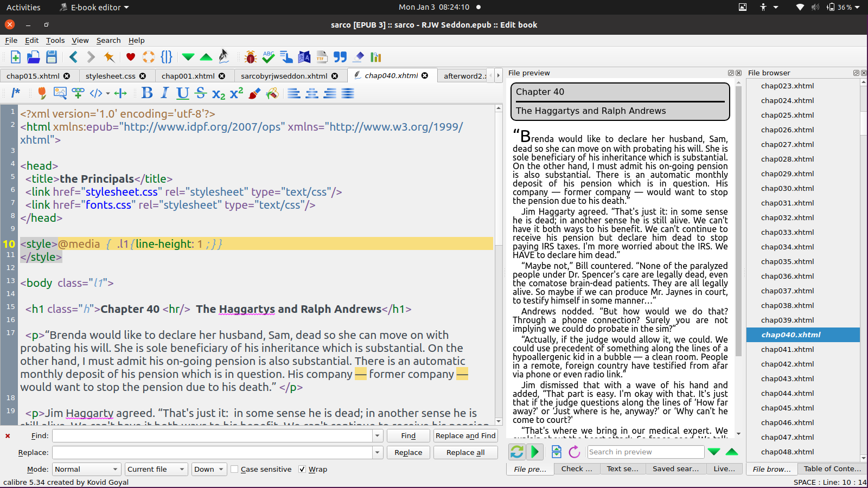Click the Save book floppy disk icon

pyautogui.click(x=52, y=57)
